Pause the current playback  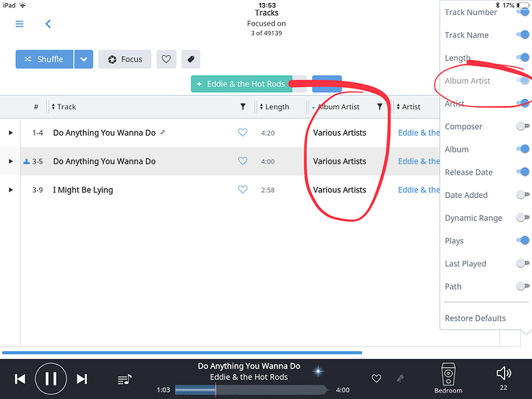tap(51, 379)
